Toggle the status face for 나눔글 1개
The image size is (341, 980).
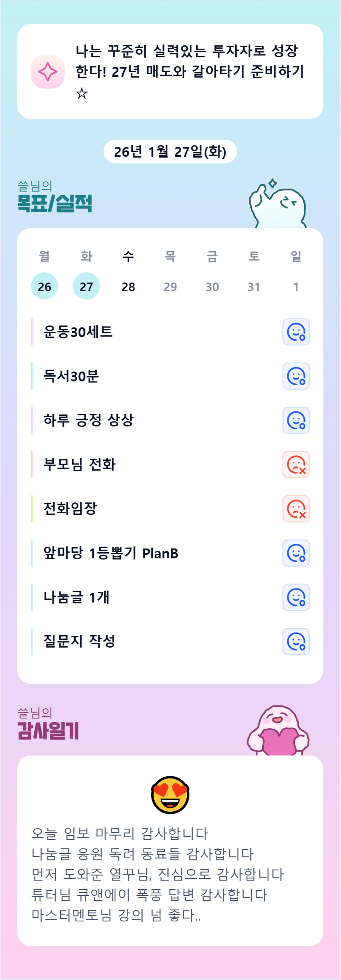point(296,597)
